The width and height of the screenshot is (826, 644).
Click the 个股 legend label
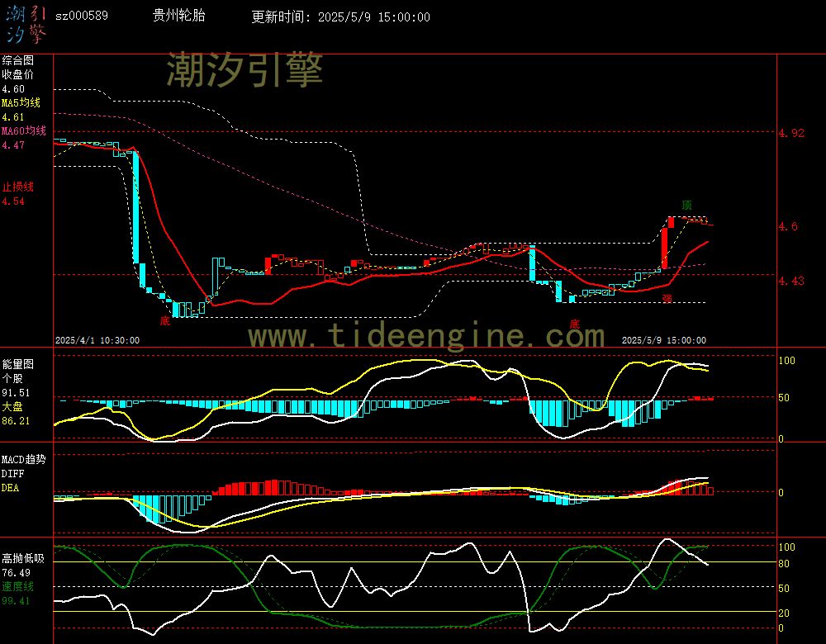12,378
